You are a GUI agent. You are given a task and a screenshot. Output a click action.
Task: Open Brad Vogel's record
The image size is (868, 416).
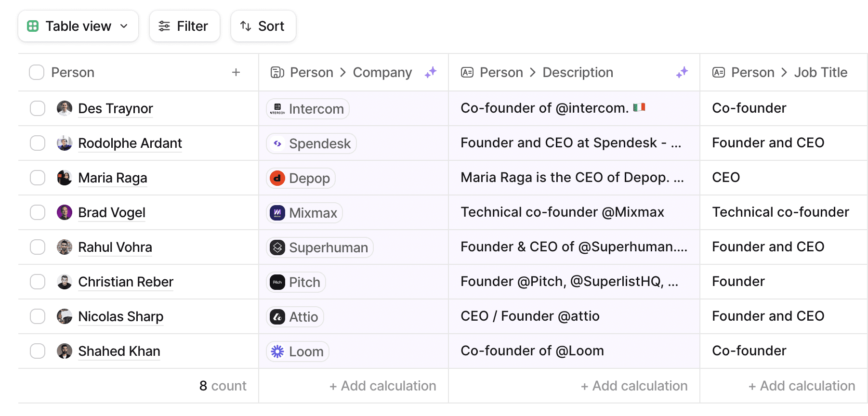point(112,212)
